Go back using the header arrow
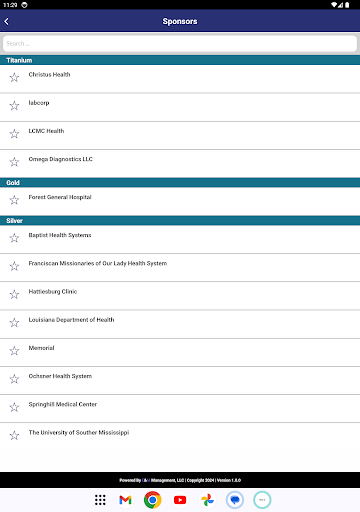 (x=7, y=21)
